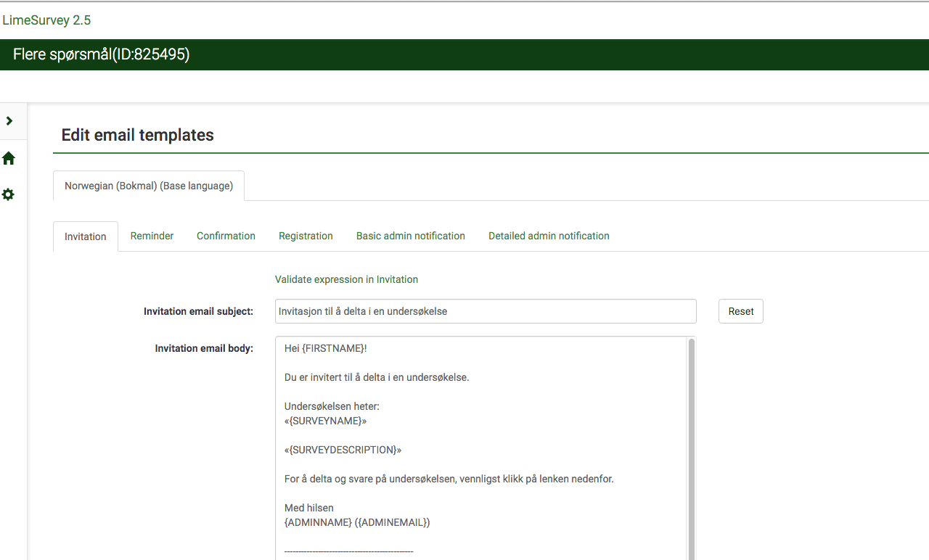Click the email body scrollbar
The height and width of the screenshot is (560, 929).
[x=691, y=435]
